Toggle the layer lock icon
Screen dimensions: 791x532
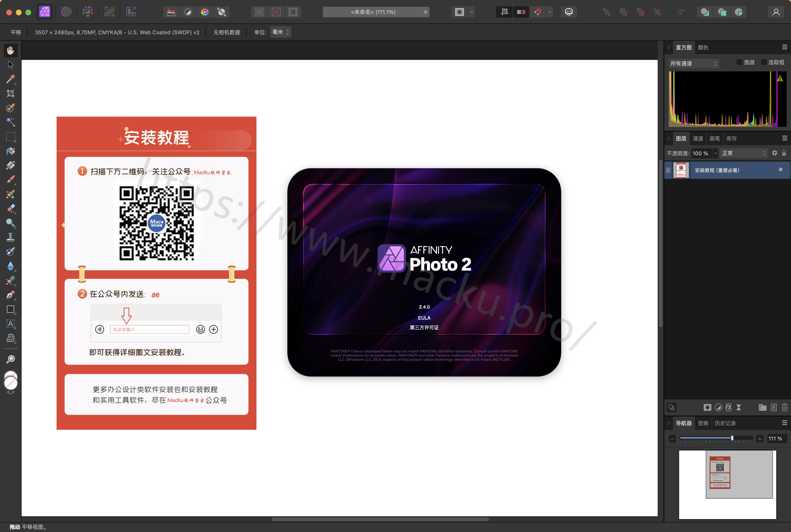click(784, 153)
